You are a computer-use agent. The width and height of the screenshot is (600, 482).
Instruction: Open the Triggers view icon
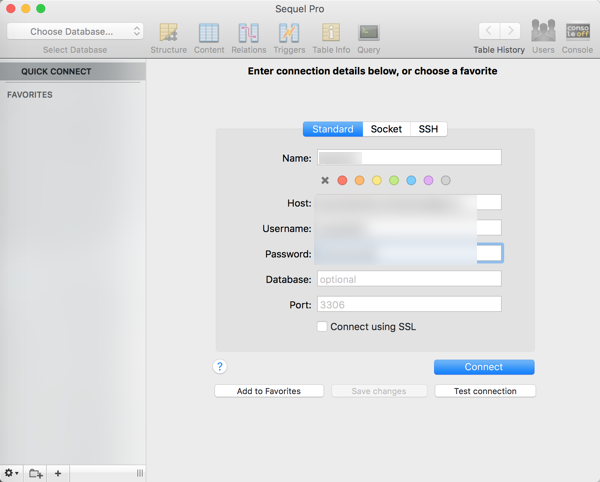coord(289,33)
